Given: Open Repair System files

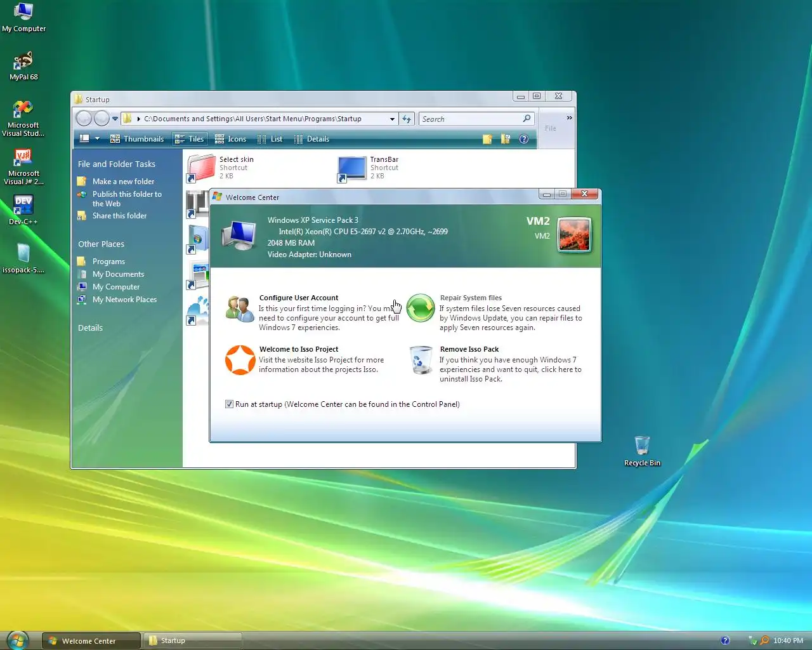Looking at the screenshot, I should 471,298.
